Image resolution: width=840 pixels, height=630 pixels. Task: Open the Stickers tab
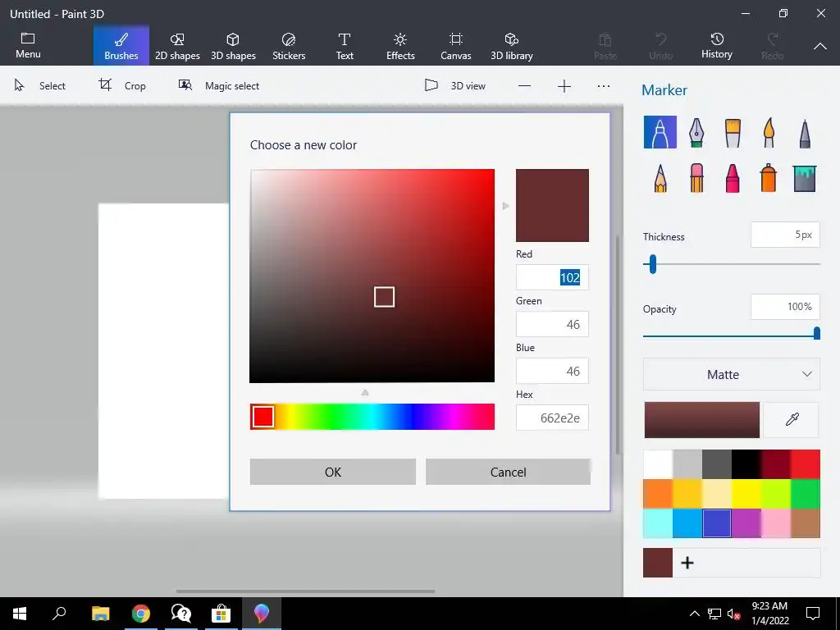tap(289, 46)
